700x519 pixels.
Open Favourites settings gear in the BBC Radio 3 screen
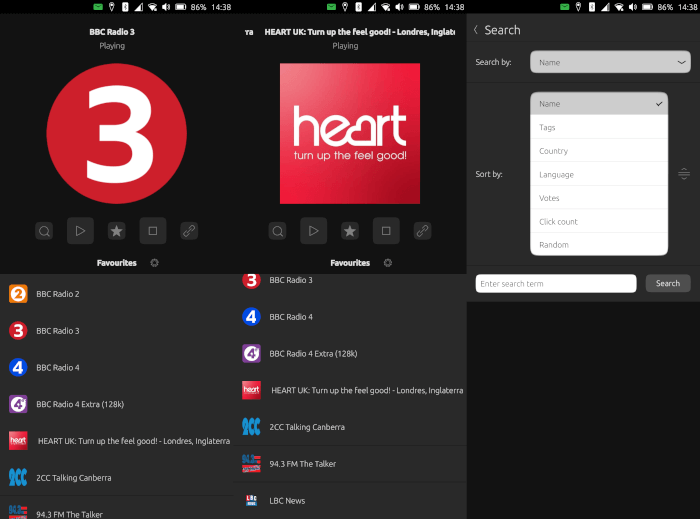(x=154, y=263)
